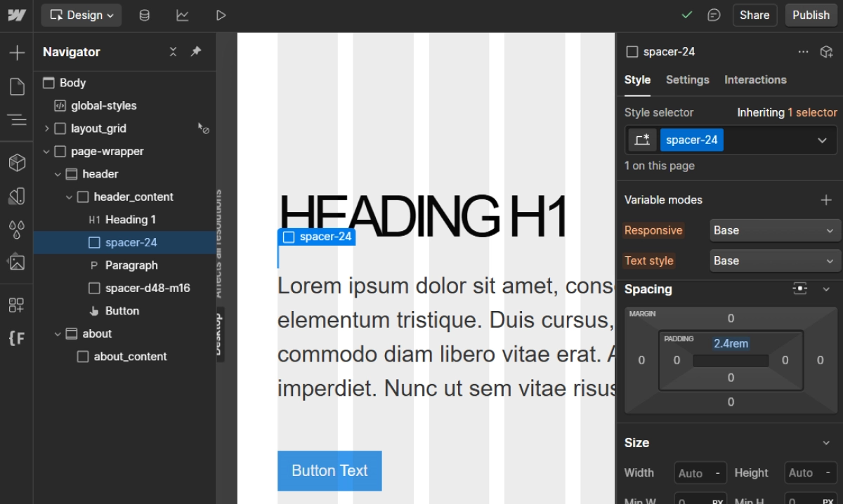
Task: Open the CMS database icon
Action: (x=144, y=15)
